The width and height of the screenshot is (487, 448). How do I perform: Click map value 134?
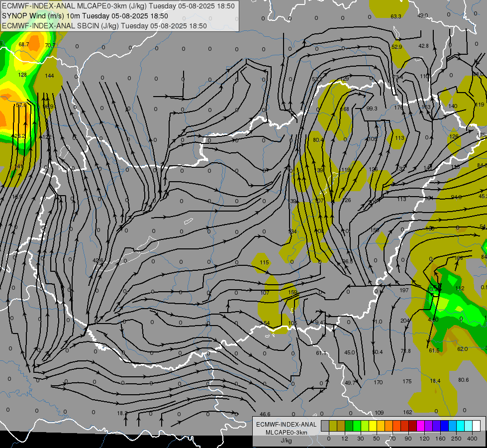click(292, 231)
